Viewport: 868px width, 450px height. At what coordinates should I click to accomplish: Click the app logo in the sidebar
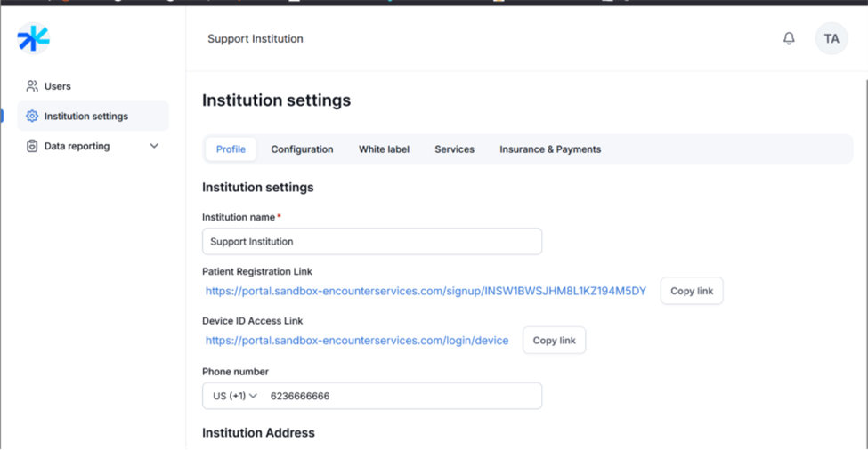(33, 38)
